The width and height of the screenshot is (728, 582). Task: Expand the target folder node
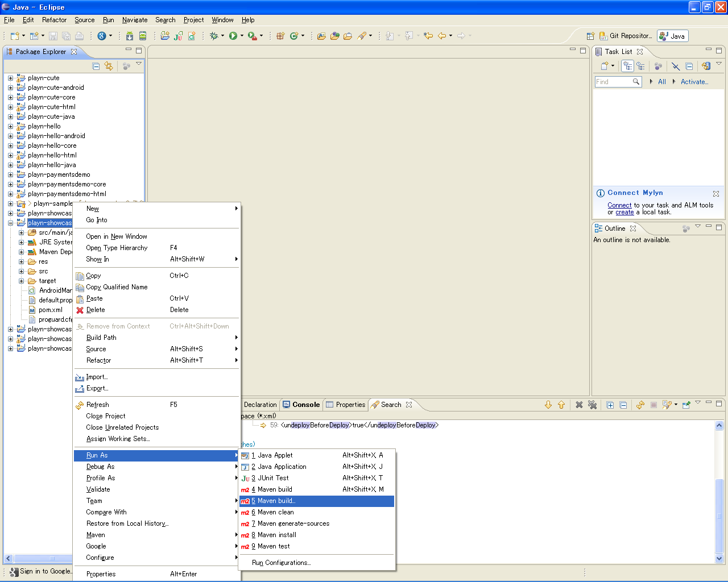(x=22, y=281)
